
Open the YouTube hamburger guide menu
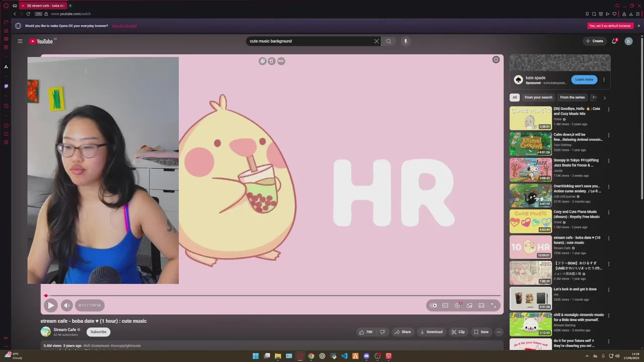(20, 41)
